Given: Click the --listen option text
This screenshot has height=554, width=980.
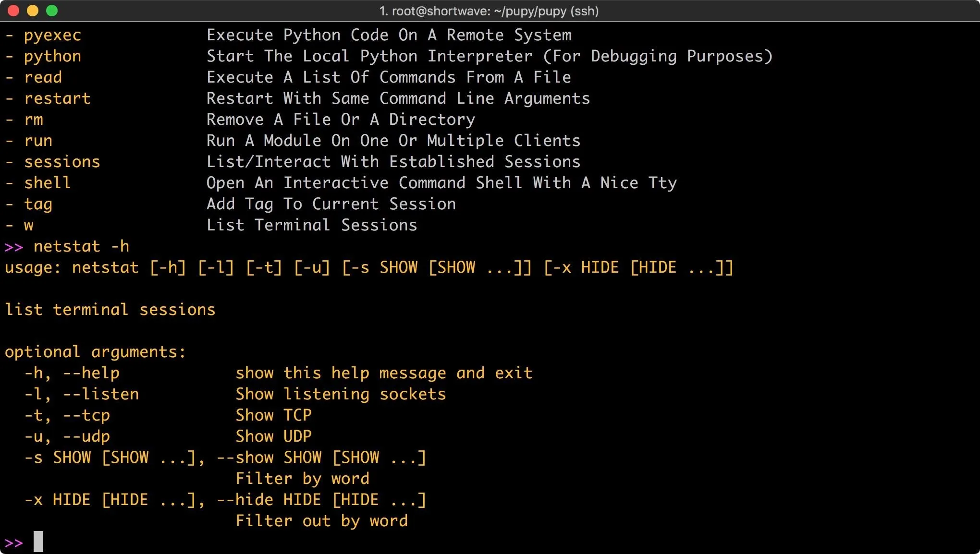Looking at the screenshot, I should pos(101,394).
